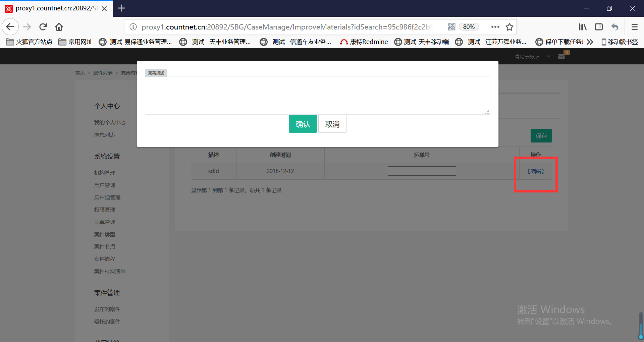Show more bookmarks with the chevron
The width and height of the screenshot is (644, 342).
coord(590,42)
